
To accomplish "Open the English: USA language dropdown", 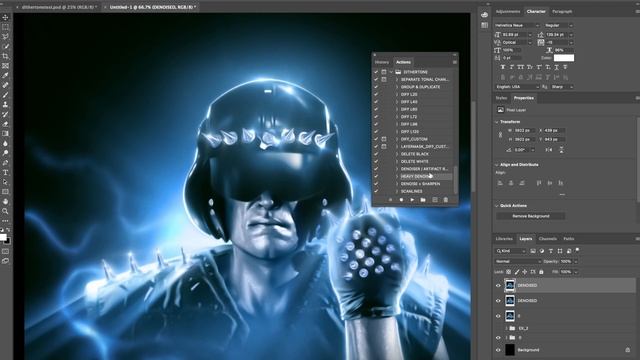I will tap(517, 87).
